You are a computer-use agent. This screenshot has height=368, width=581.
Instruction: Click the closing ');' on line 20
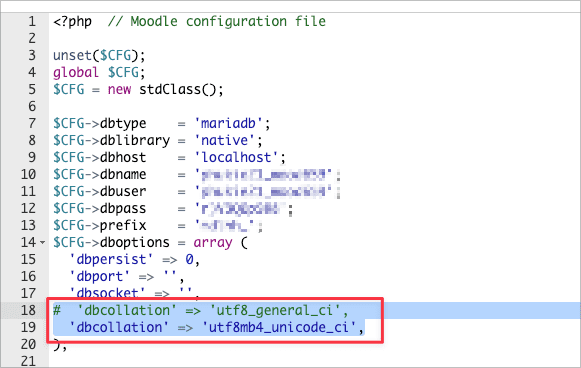pos(60,345)
